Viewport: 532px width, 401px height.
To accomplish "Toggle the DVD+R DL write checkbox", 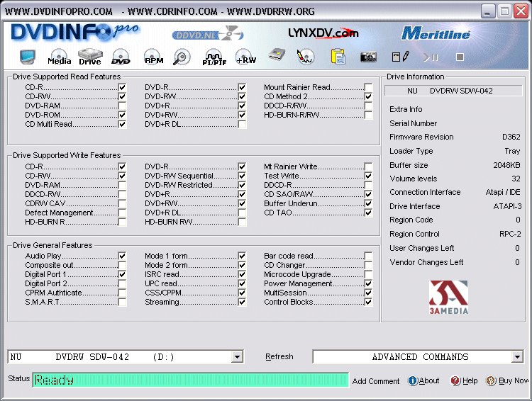I will [242, 213].
